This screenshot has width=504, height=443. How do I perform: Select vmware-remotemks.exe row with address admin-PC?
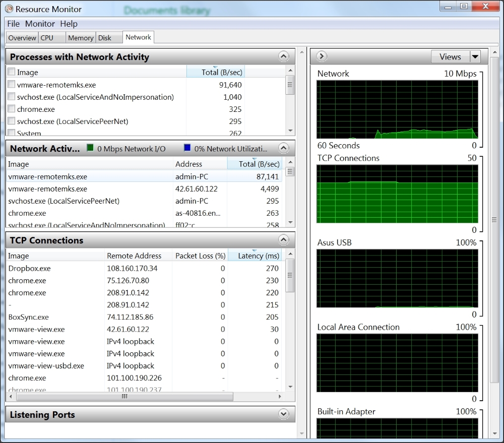144,176
